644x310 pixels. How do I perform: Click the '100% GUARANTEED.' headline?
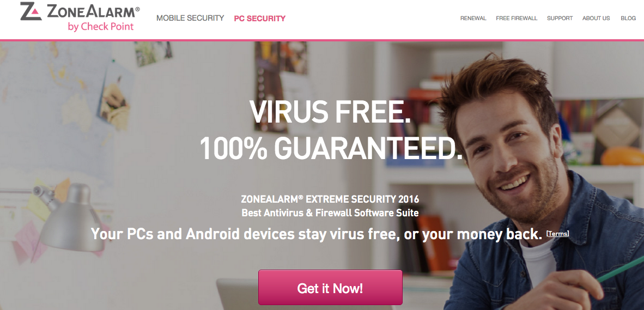tap(331, 147)
